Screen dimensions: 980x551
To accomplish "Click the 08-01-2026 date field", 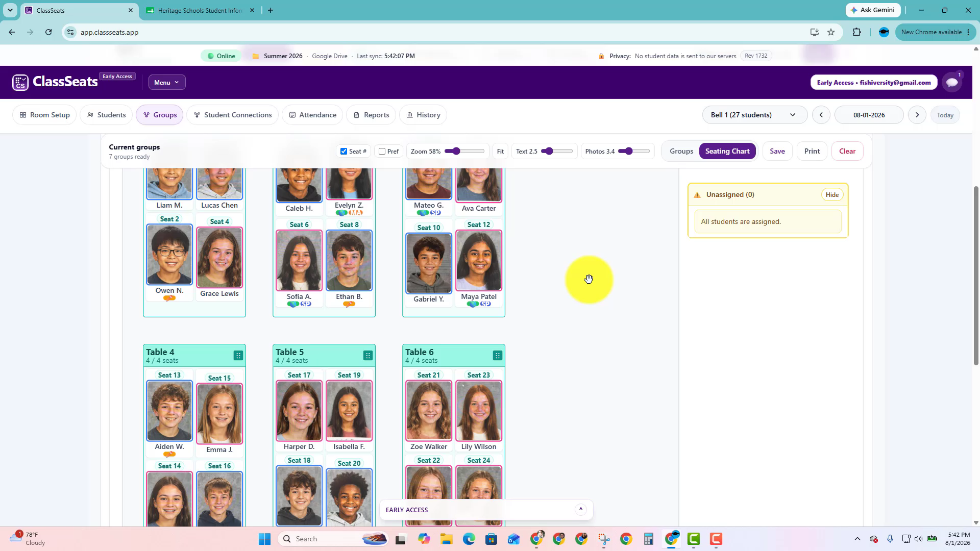I will click(x=869, y=115).
